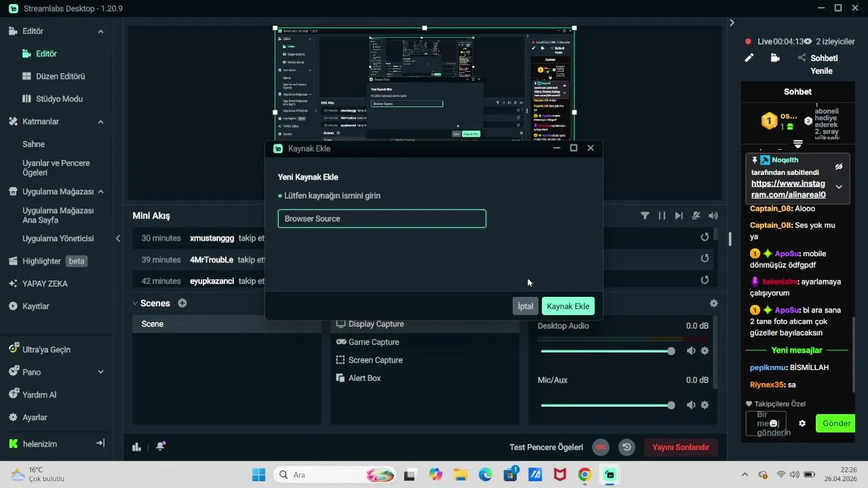This screenshot has height=488, width=868.
Task: Adjust the Mic/Aux volume slider
Action: click(x=606, y=405)
